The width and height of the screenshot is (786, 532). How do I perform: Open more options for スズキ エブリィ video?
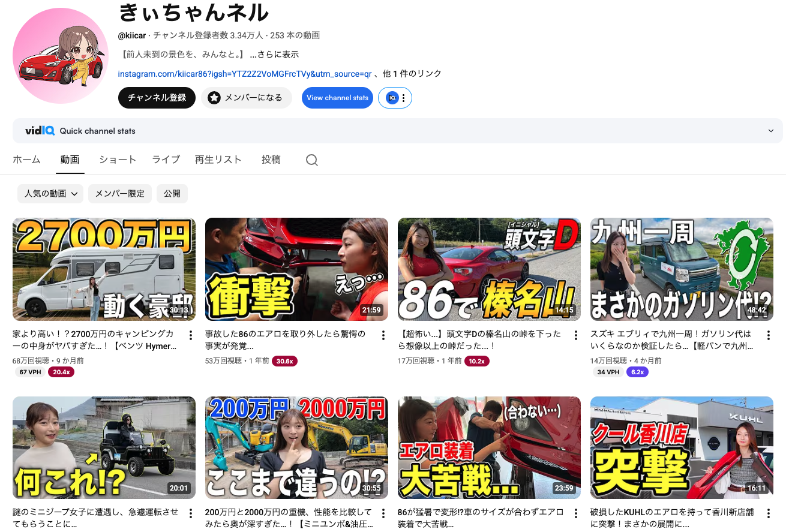point(768,335)
